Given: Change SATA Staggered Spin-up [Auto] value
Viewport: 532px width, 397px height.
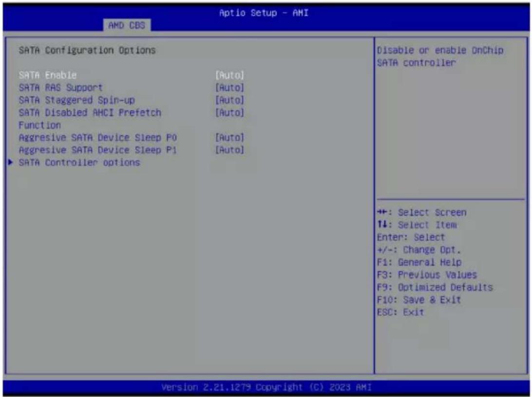Looking at the screenshot, I should click(229, 100).
